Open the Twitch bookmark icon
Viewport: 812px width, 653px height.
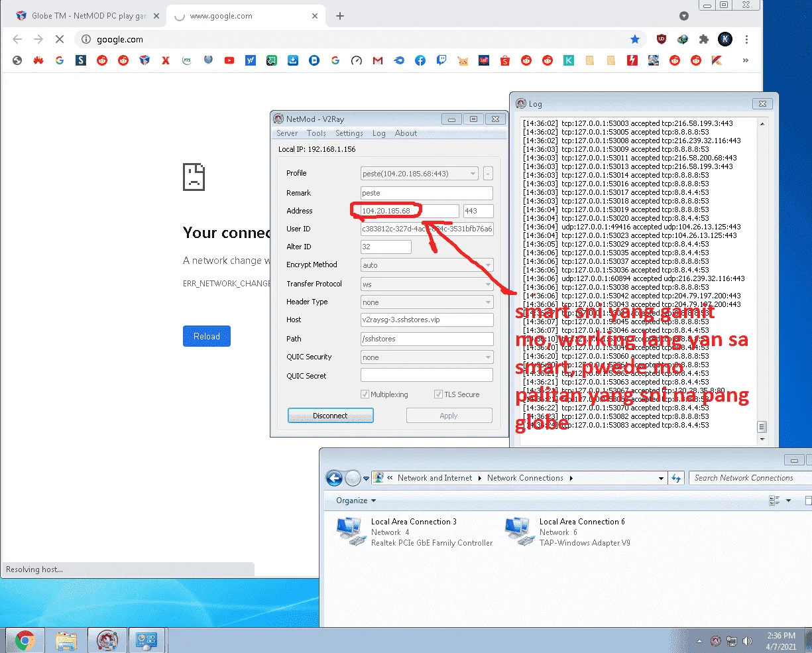coord(441,60)
